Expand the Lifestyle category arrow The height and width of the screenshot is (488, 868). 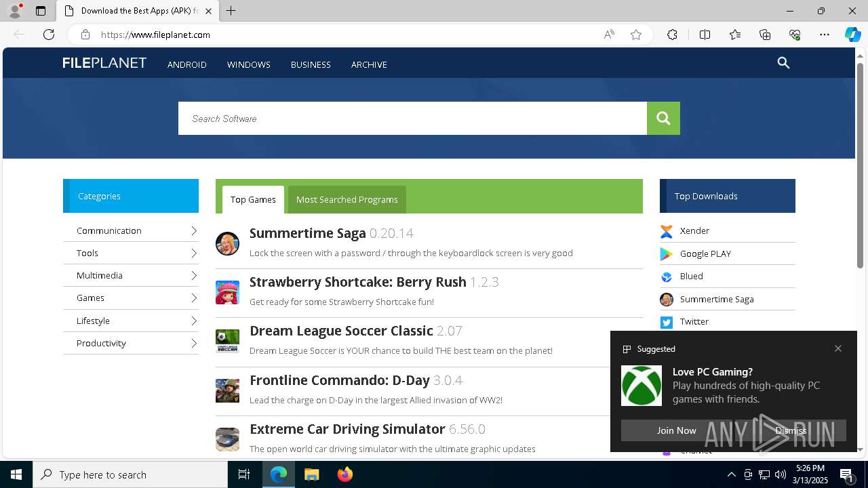[193, 321]
